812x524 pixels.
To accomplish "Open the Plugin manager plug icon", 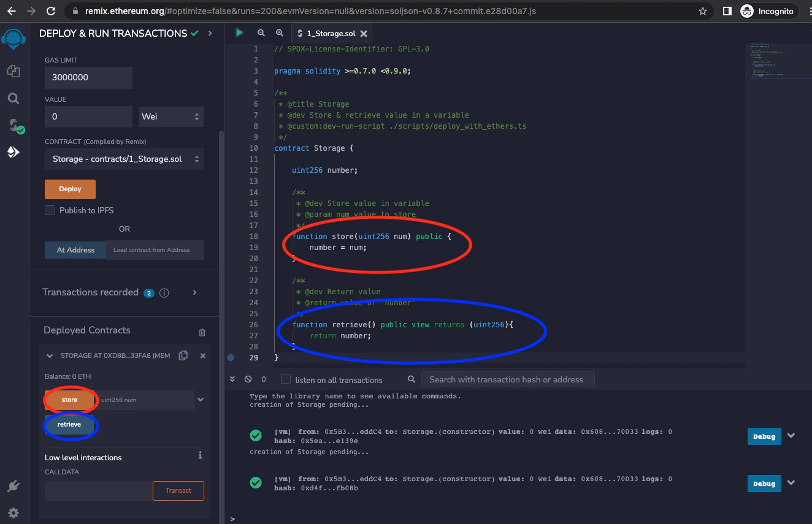I will tap(13, 487).
